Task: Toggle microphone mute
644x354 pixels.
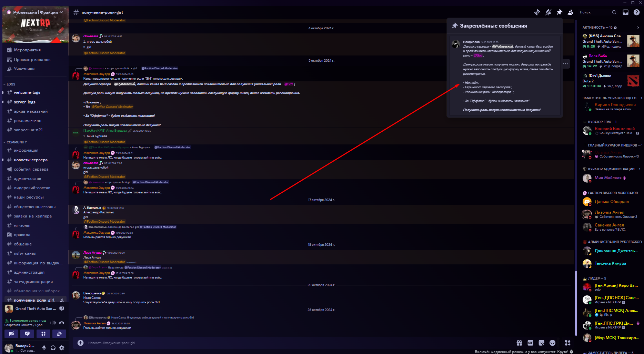Action: 44,348
